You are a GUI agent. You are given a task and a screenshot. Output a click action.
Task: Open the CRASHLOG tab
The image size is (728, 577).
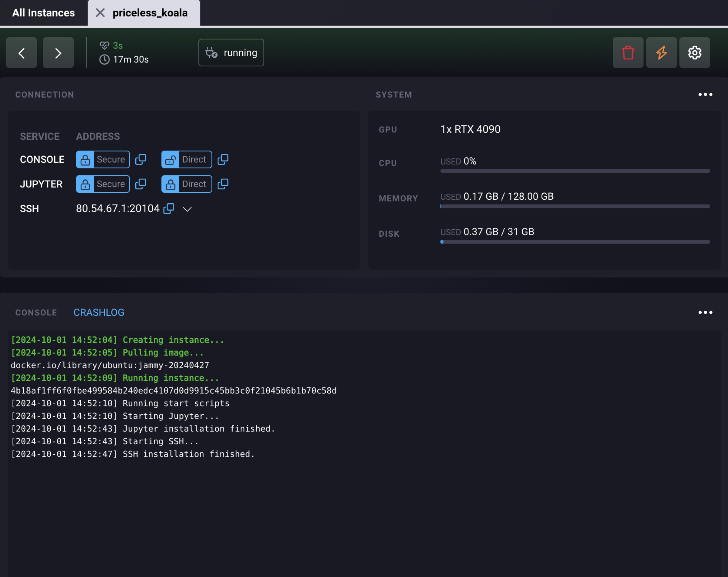(x=99, y=312)
